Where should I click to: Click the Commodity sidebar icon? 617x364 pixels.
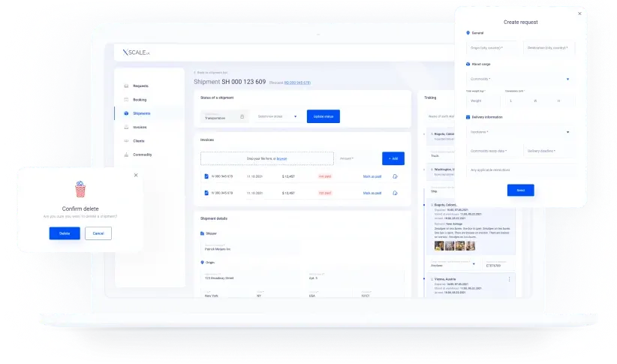[x=126, y=155]
